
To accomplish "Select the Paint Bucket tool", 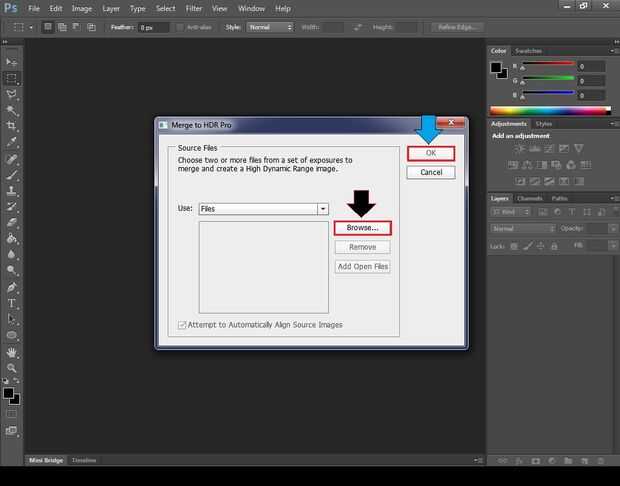I will (11, 238).
